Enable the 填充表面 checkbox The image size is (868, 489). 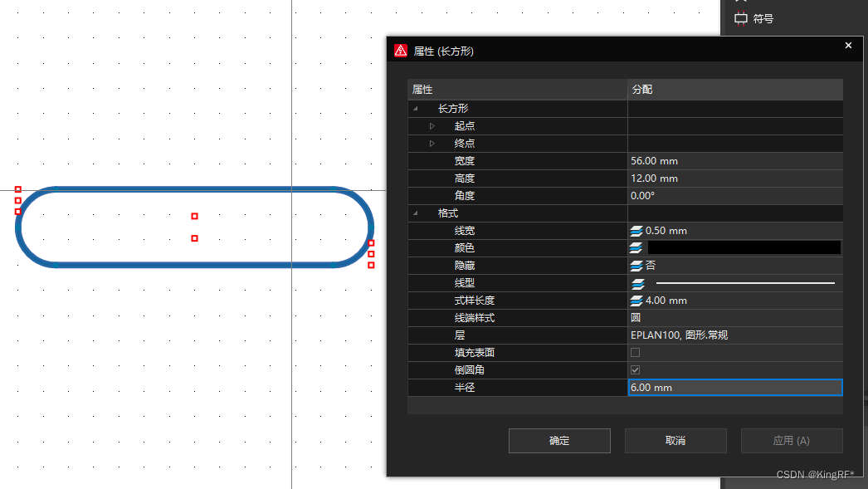coord(635,352)
